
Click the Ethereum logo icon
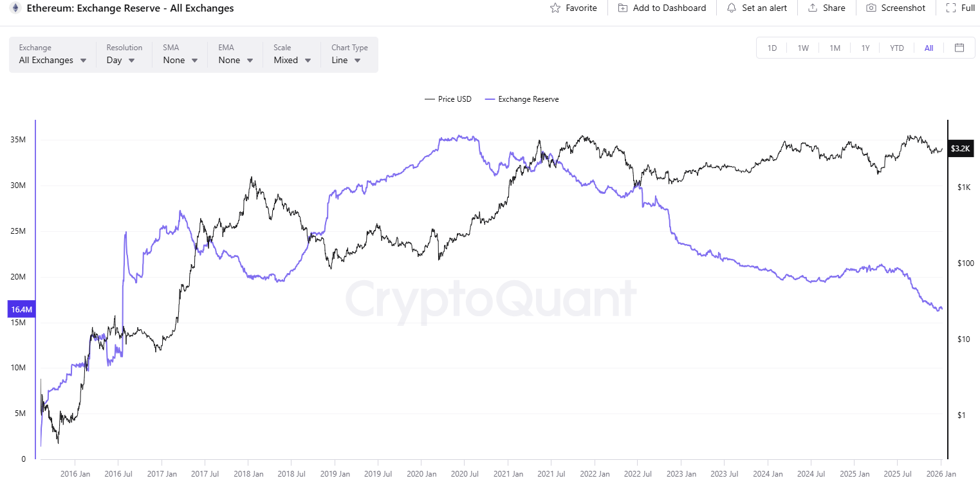pos(14,8)
